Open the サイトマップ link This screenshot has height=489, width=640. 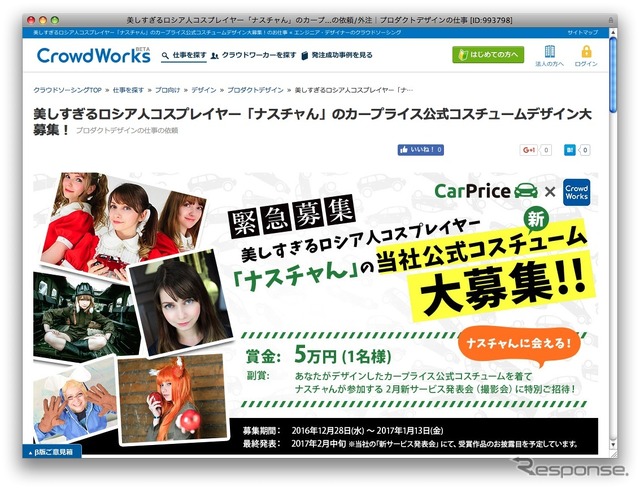point(583,33)
